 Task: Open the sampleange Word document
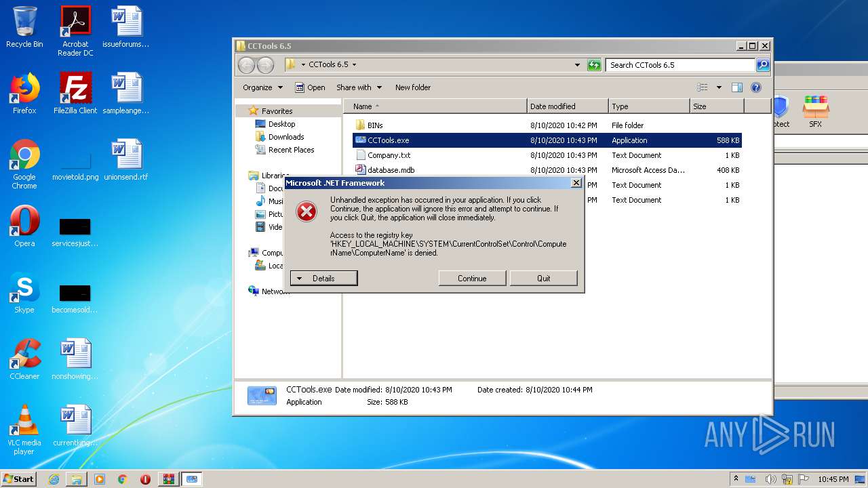coord(126,94)
